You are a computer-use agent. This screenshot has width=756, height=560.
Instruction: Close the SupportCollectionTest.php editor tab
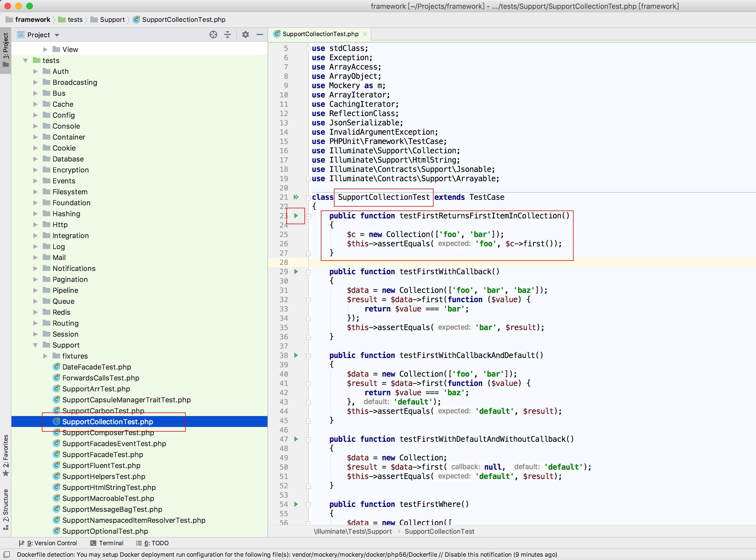click(365, 34)
